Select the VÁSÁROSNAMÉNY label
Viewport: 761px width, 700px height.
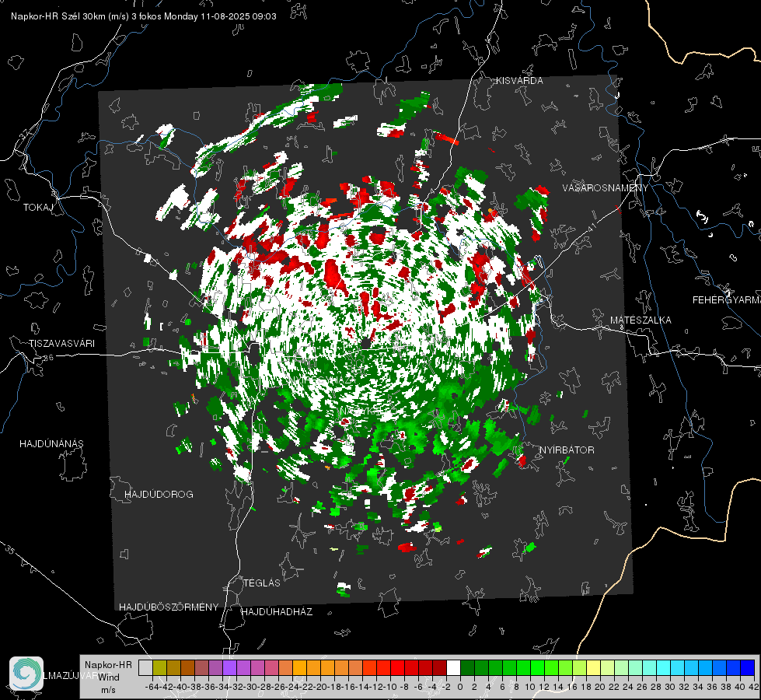(x=606, y=188)
